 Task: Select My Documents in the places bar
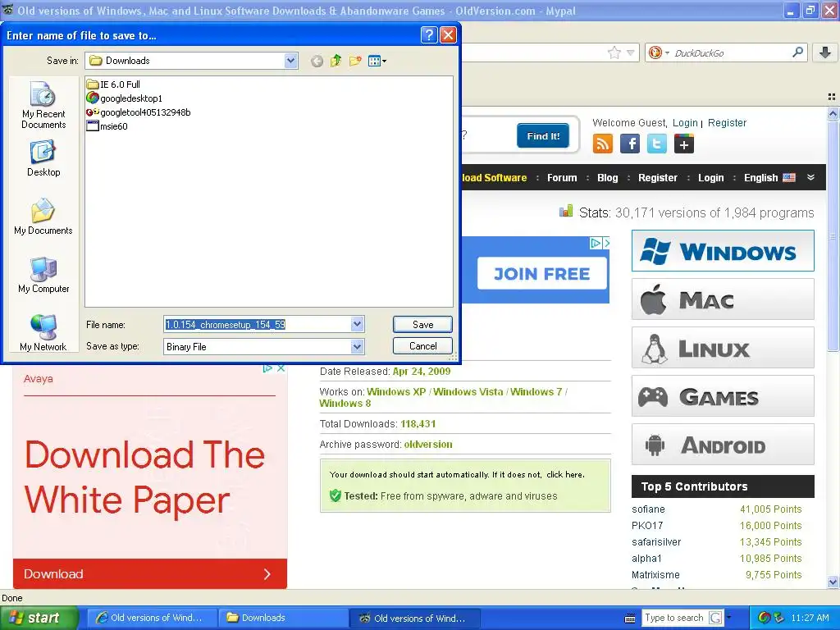coord(43,217)
